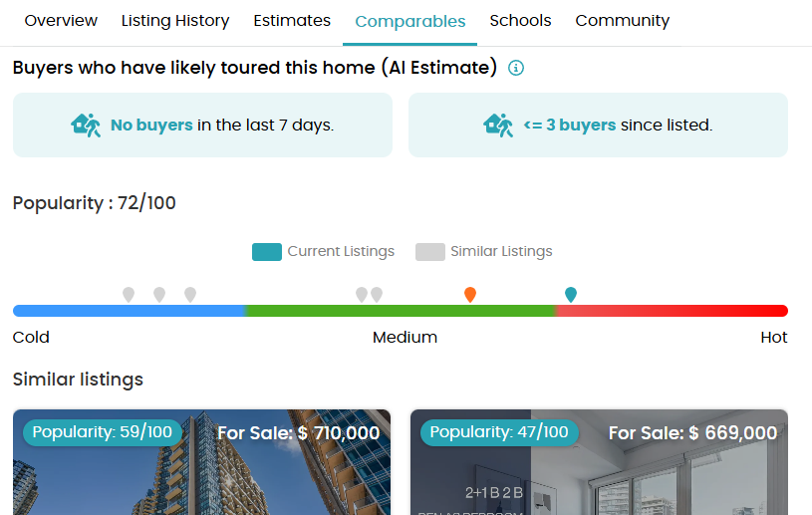This screenshot has height=515, width=812.
Task: Open the Schools tab
Action: tap(520, 21)
